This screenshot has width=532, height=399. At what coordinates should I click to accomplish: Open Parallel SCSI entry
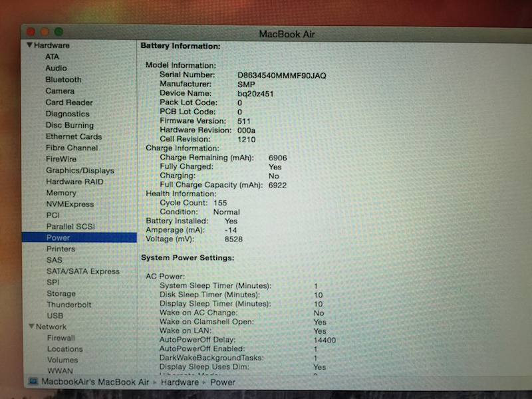pyautogui.click(x=70, y=226)
